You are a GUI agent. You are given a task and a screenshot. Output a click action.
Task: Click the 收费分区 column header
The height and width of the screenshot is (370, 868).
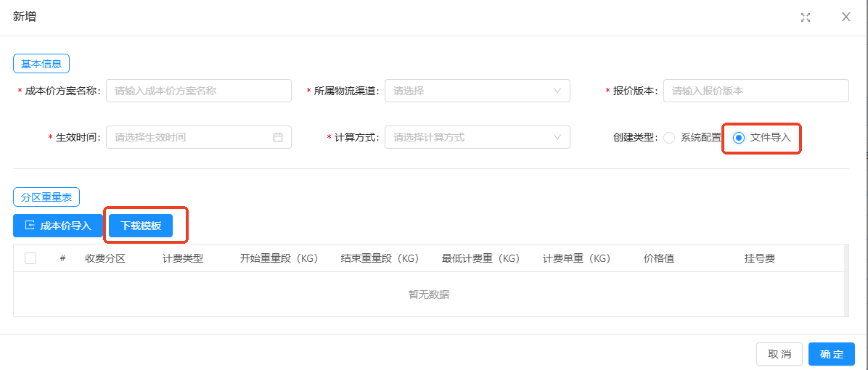pos(105,258)
